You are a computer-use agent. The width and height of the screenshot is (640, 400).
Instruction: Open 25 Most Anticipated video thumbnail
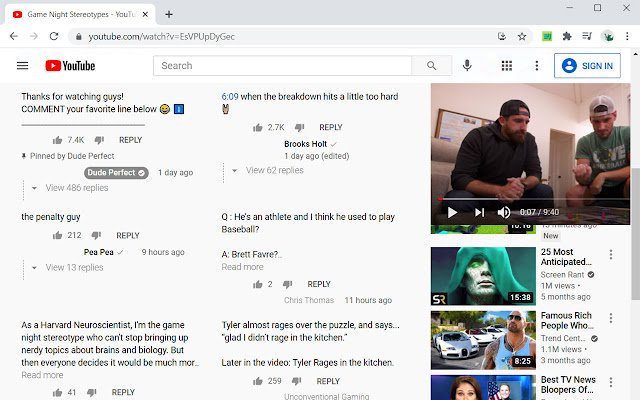click(x=483, y=276)
